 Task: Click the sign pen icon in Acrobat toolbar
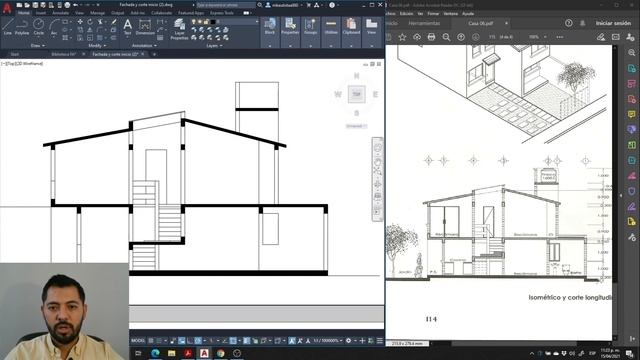tap(601, 37)
